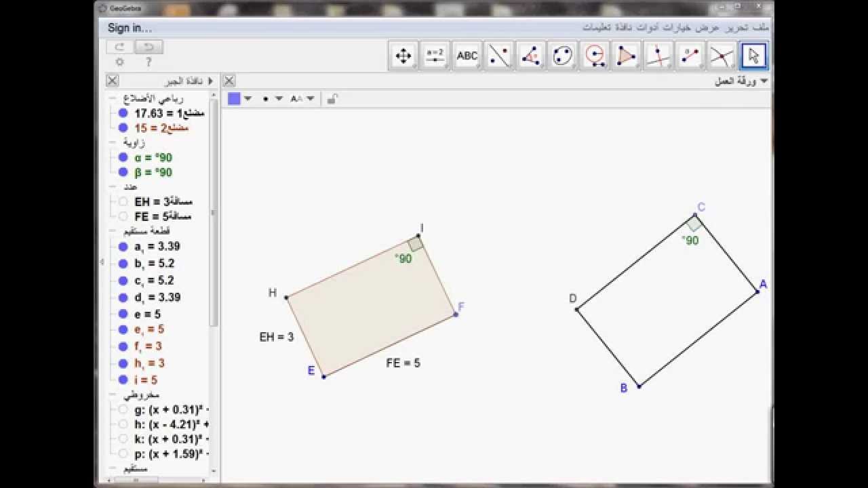The image size is (868, 488).
Task: Open the text size dropdown arrow
Action: (x=311, y=99)
